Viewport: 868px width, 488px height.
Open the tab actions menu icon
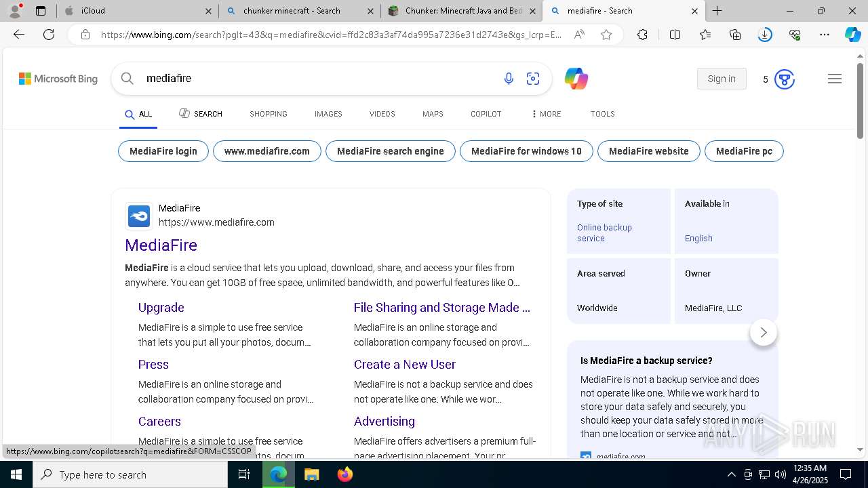[x=41, y=11]
